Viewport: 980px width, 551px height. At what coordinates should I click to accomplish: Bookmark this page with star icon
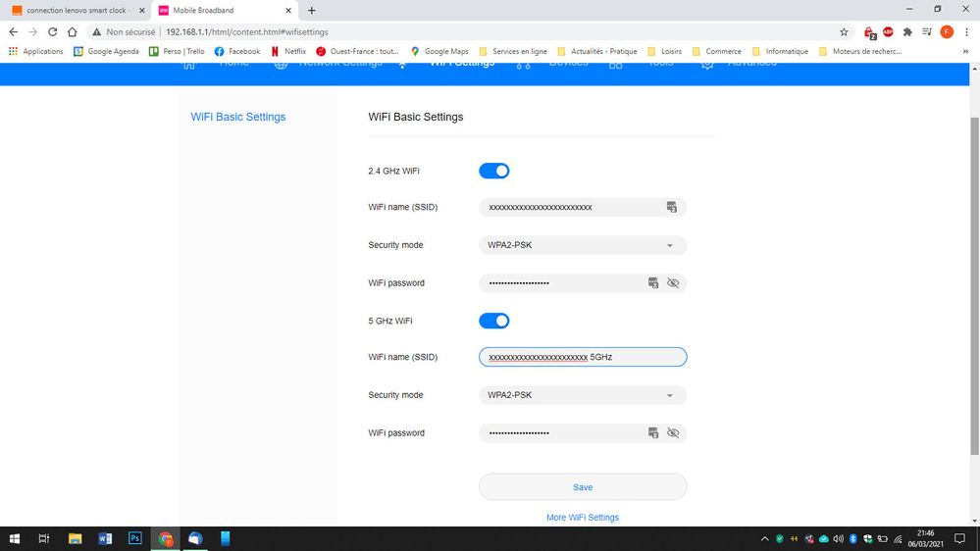pyautogui.click(x=844, y=31)
